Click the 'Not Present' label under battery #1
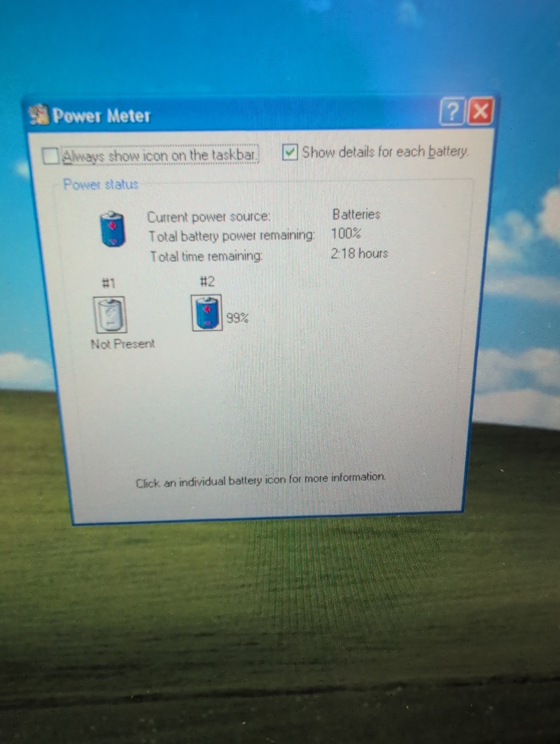The height and width of the screenshot is (744, 560). tap(123, 344)
